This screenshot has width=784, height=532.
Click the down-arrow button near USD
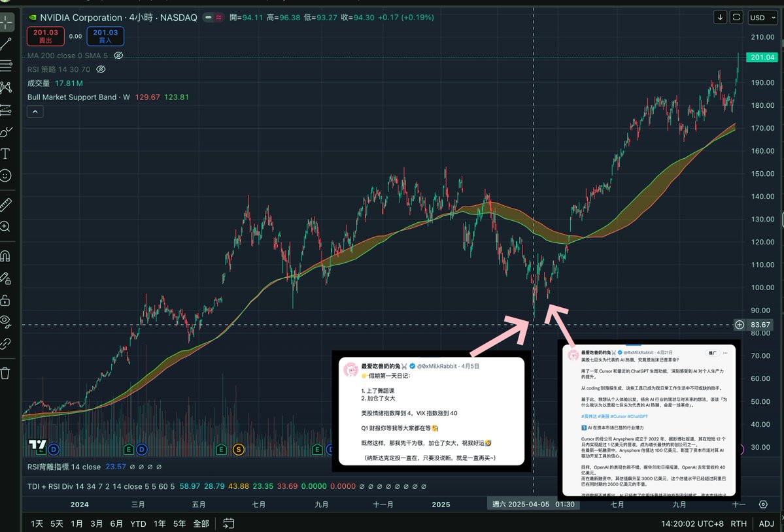pyautogui.click(x=720, y=18)
